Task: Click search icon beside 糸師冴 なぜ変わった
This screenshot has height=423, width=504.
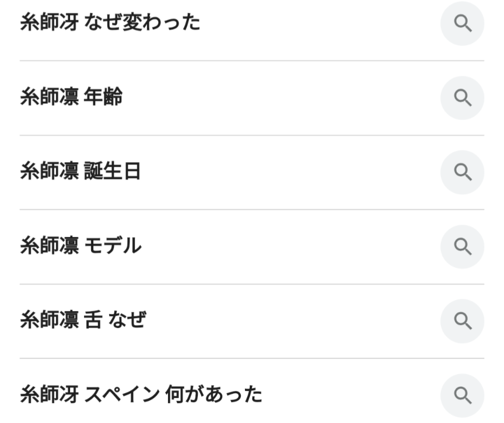Action: (x=462, y=24)
